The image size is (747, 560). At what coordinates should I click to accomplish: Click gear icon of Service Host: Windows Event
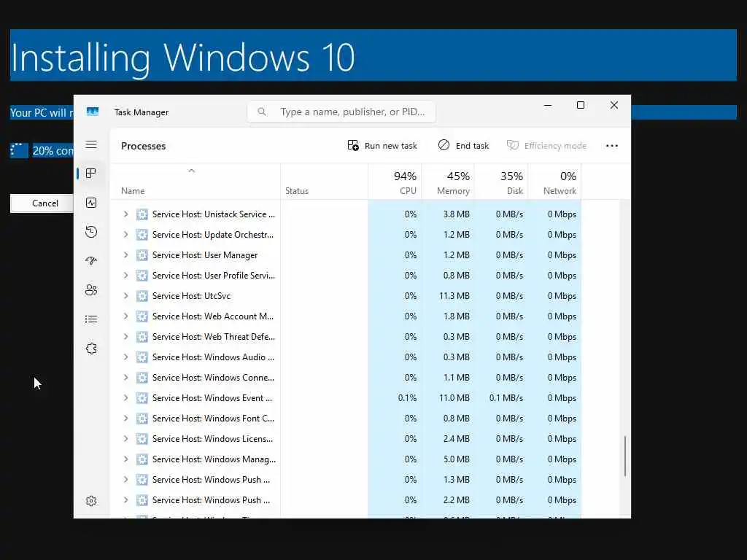pos(142,398)
